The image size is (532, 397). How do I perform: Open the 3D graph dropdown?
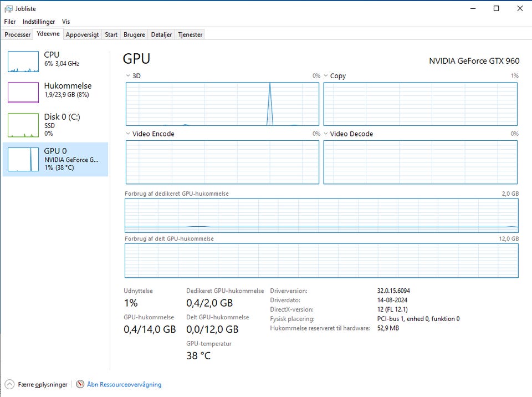click(129, 76)
